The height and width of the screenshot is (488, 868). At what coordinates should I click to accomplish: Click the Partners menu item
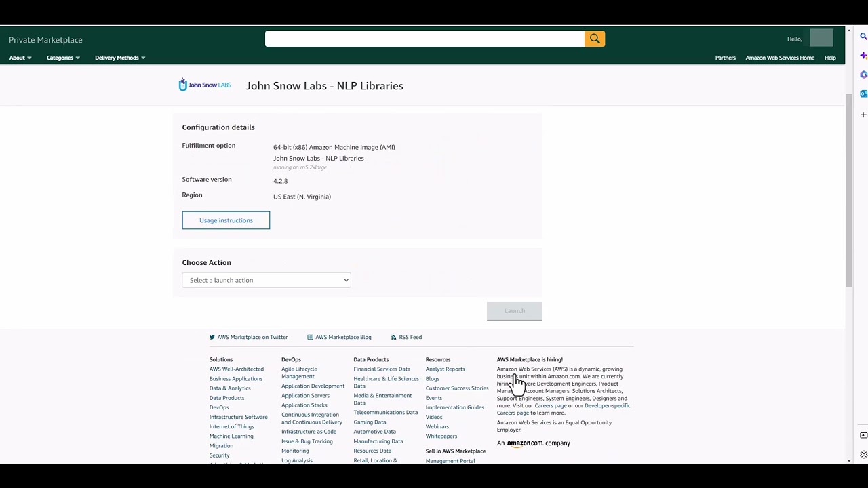click(x=725, y=58)
